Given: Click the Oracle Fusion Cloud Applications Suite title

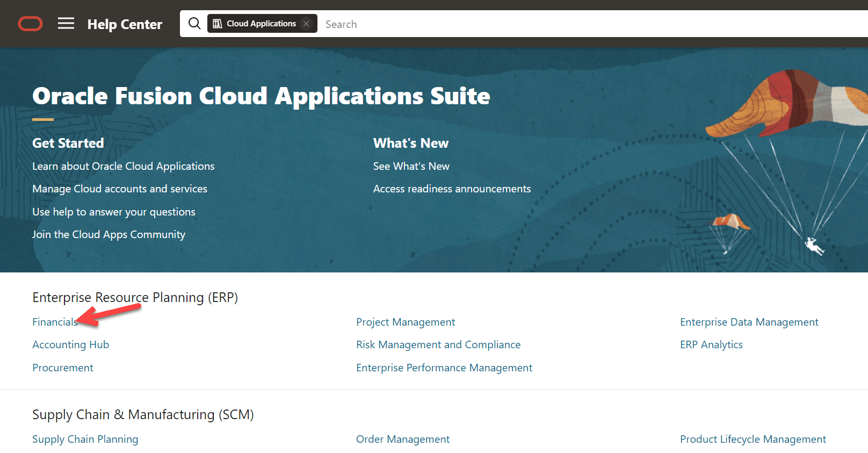Looking at the screenshot, I should pyautogui.click(x=261, y=96).
